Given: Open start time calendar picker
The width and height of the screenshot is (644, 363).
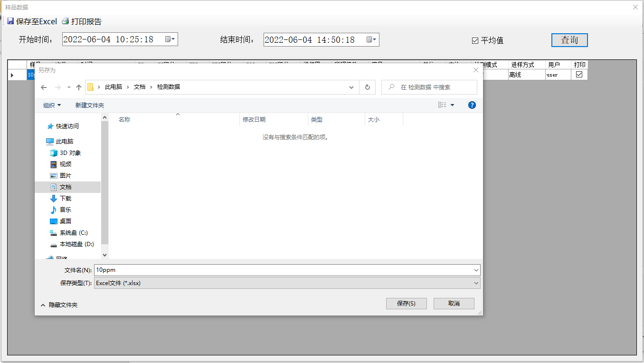Looking at the screenshot, I should coord(170,39).
